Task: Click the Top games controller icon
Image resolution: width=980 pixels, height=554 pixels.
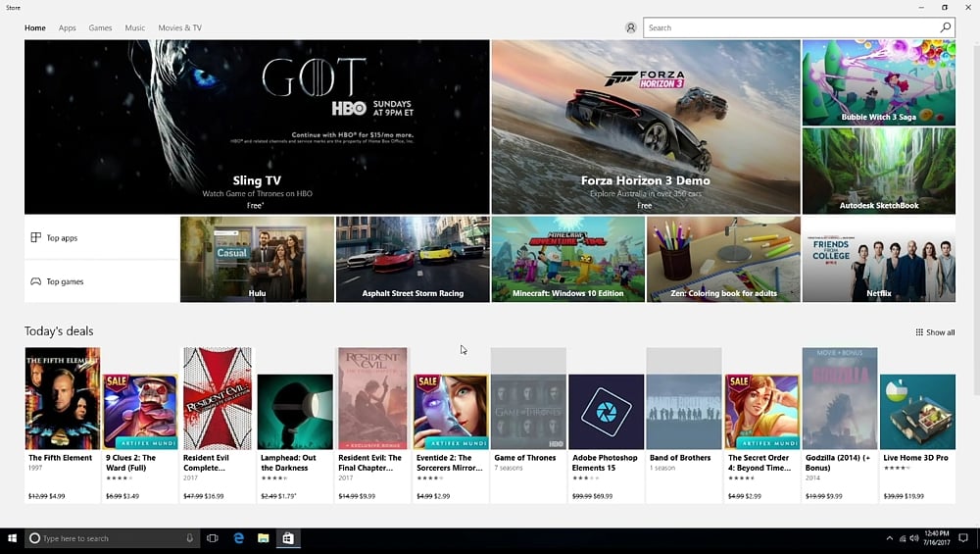Action: (x=35, y=281)
